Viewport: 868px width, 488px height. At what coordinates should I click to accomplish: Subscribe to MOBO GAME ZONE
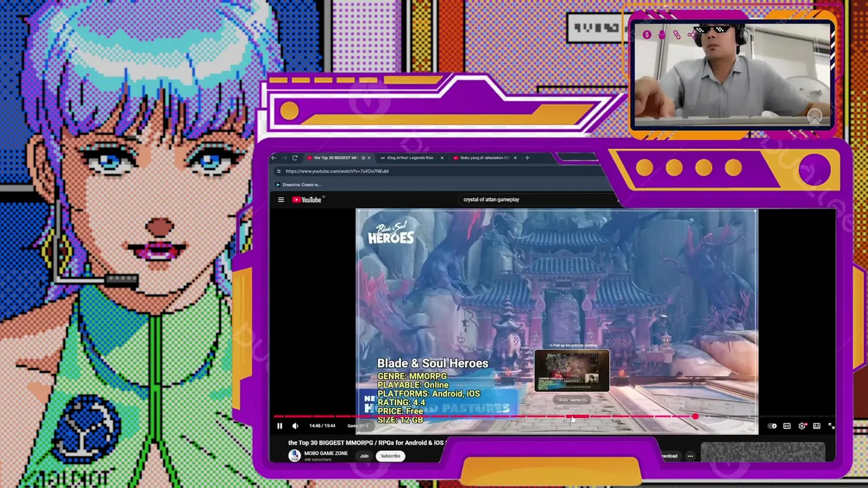click(391, 456)
